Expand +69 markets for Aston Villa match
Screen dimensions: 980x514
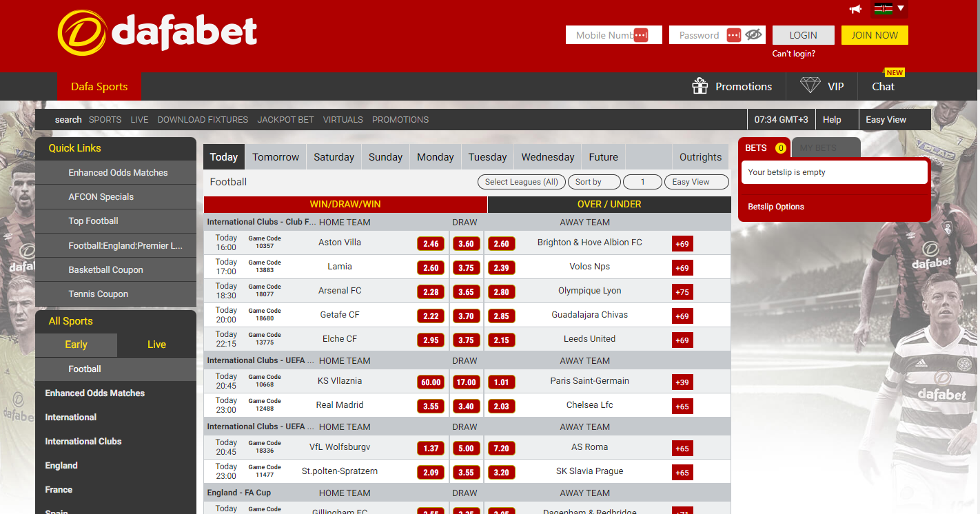(682, 244)
